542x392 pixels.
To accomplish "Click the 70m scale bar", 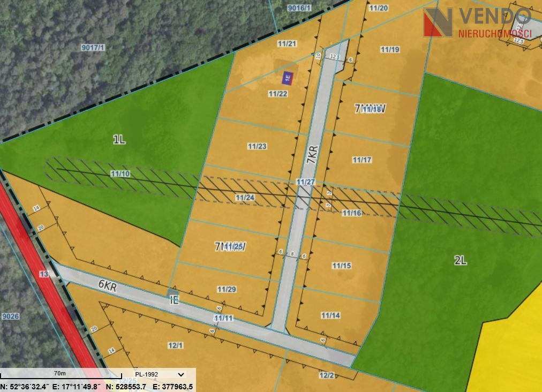I will tap(59, 374).
